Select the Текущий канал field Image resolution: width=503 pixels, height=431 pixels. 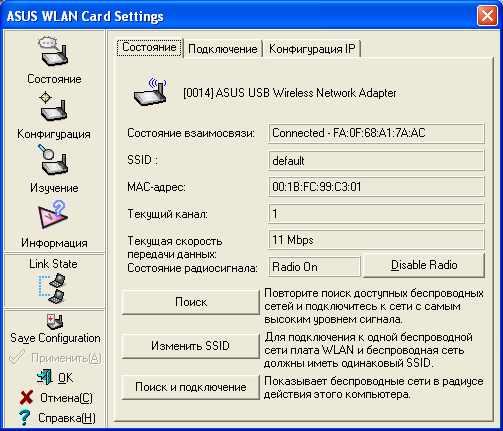[x=376, y=213]
